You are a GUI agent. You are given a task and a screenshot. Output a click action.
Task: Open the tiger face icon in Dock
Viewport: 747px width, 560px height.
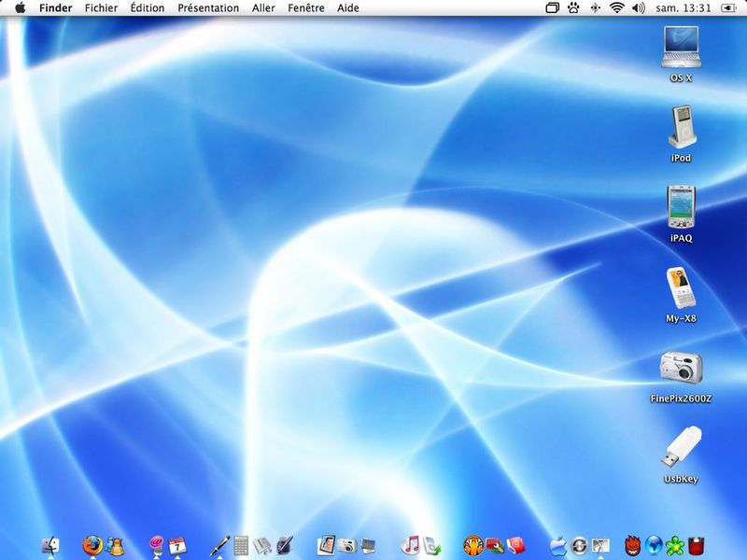(x=473, y=546)
